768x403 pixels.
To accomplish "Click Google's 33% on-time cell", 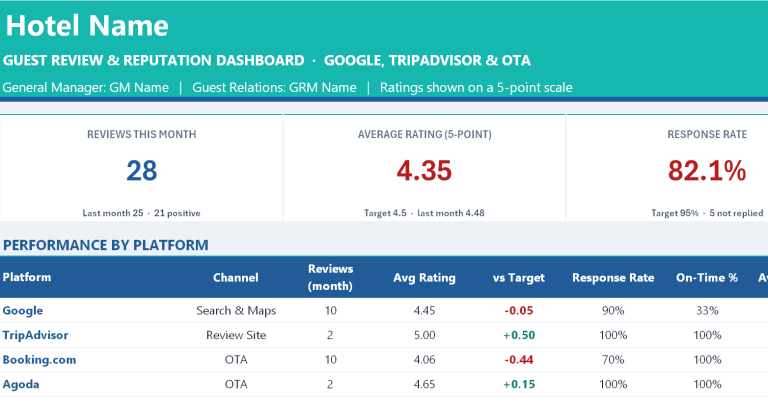I will click(707, 310).
